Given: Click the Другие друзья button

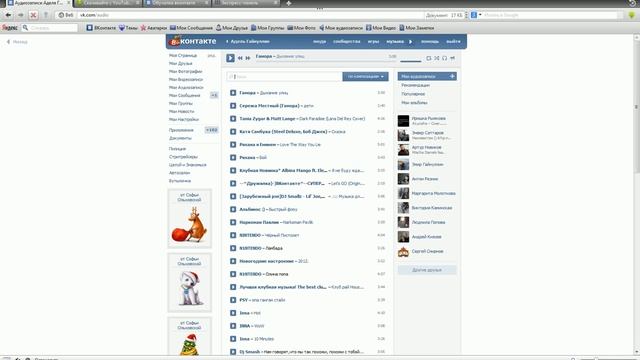Looking at the screenshot, I should pyautogui.click(x=427, y=270).
